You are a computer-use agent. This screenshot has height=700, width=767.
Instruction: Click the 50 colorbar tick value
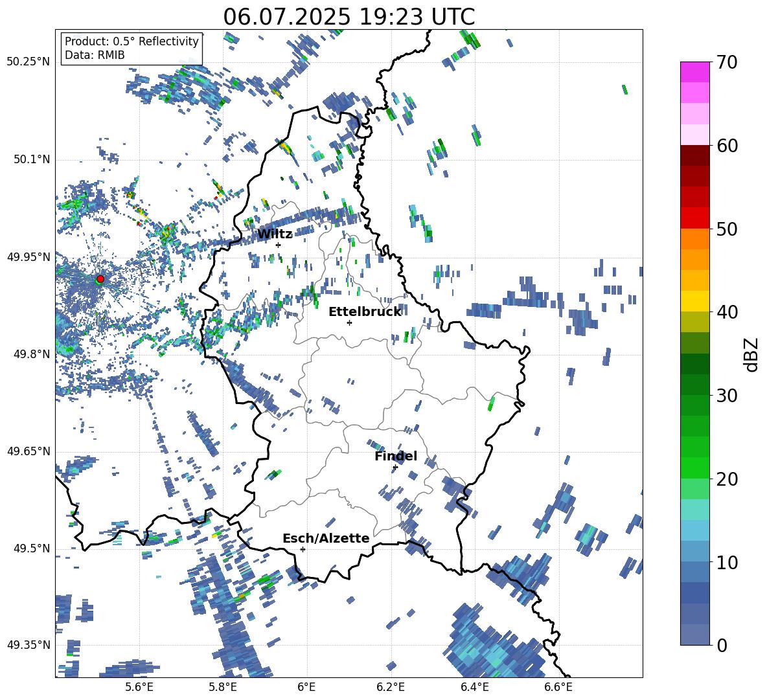727,229
